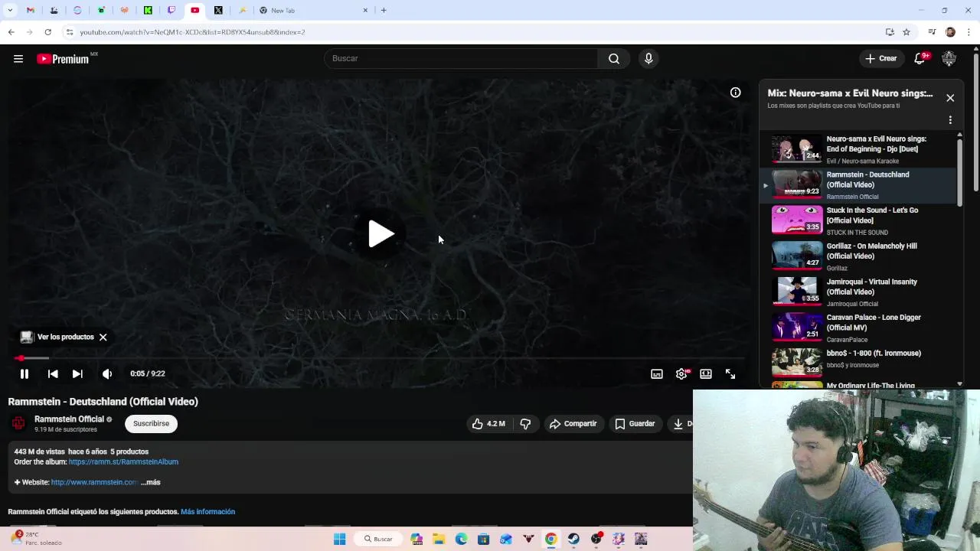980x551 pixels.
Task: Enter fullscreen mode
Action: coord(730,373)
